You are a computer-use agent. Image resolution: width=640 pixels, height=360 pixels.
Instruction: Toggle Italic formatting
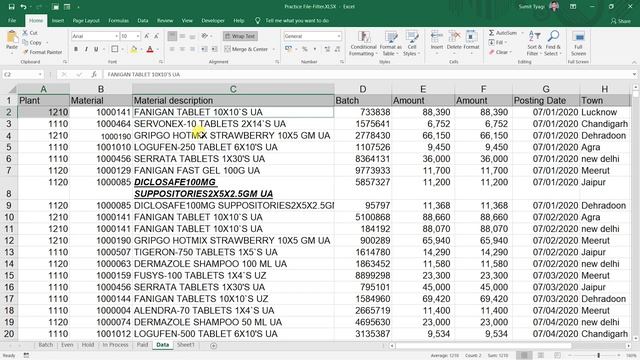pos(86,49)
